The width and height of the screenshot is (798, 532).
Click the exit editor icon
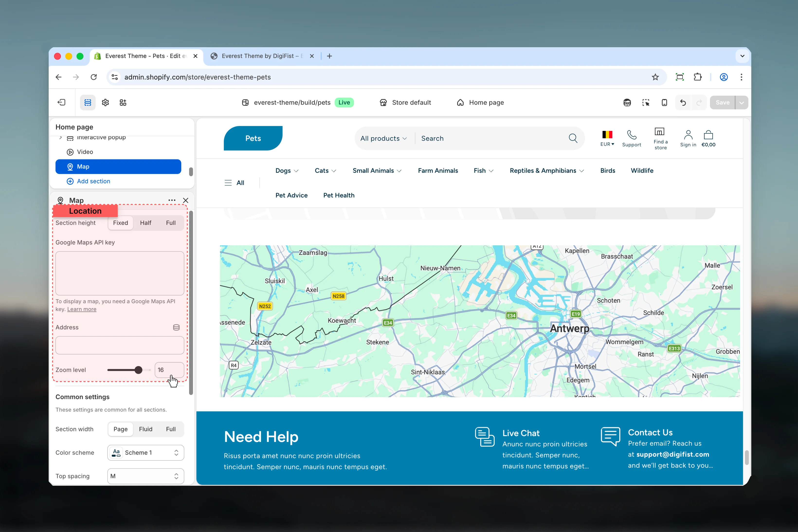[x=61, y=102]
